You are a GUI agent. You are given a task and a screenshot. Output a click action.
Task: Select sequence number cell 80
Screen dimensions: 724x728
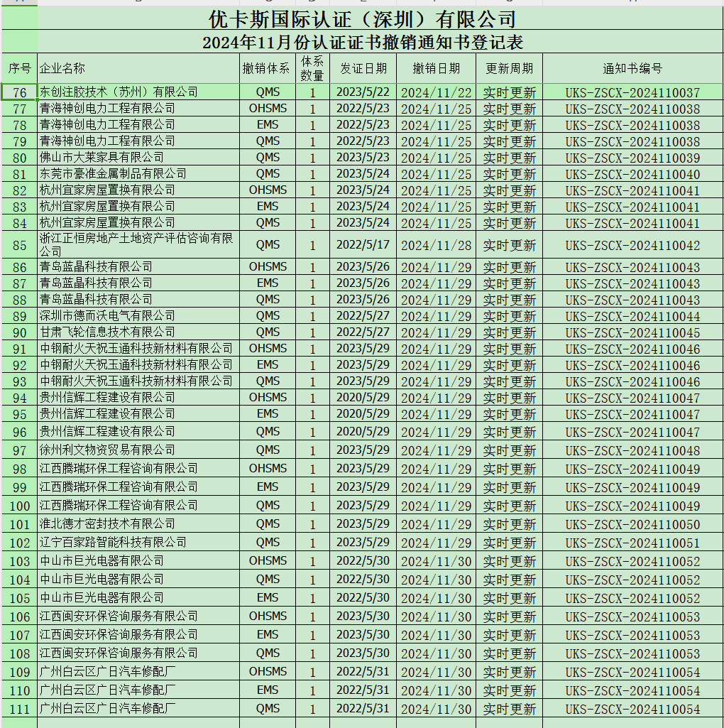pos(19,158)
